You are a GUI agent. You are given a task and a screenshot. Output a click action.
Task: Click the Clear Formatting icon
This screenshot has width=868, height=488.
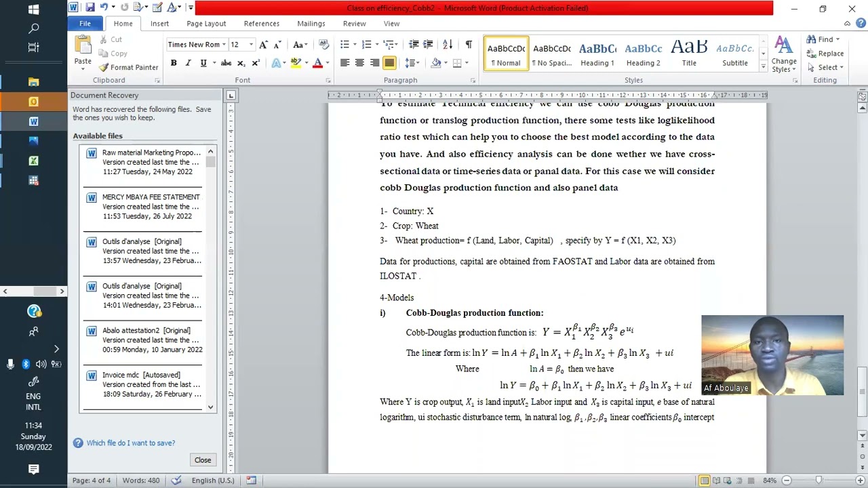tap(323, 45)
